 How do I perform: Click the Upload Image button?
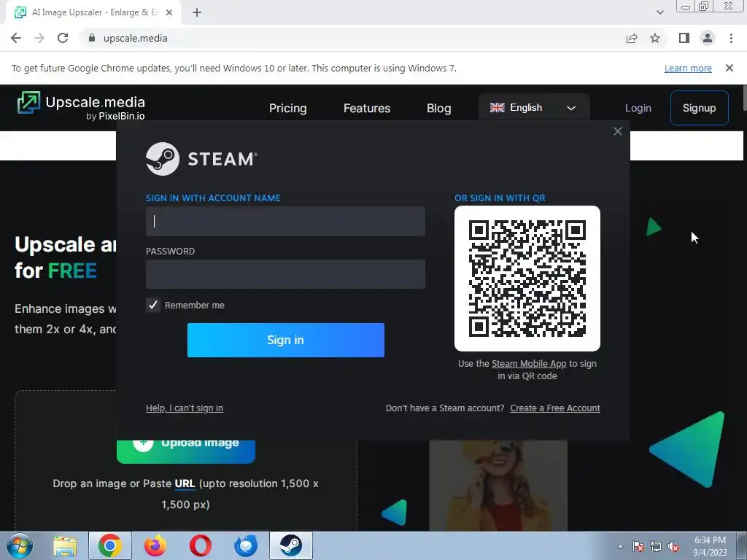[x=186, y=451]
